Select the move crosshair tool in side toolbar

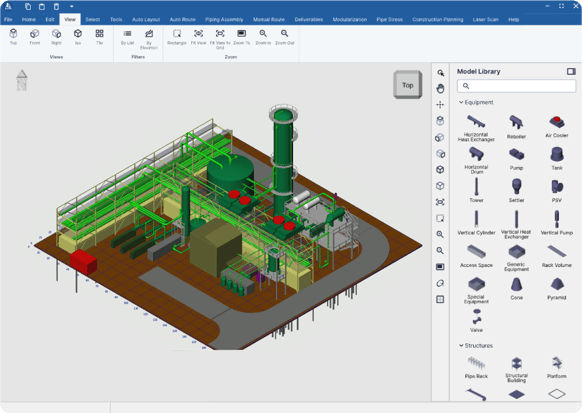440,105
